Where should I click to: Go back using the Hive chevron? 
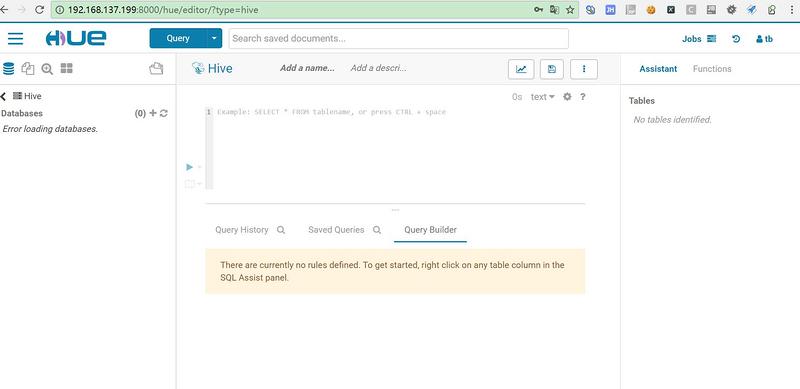pyautogui.click(x=4, y=96)
